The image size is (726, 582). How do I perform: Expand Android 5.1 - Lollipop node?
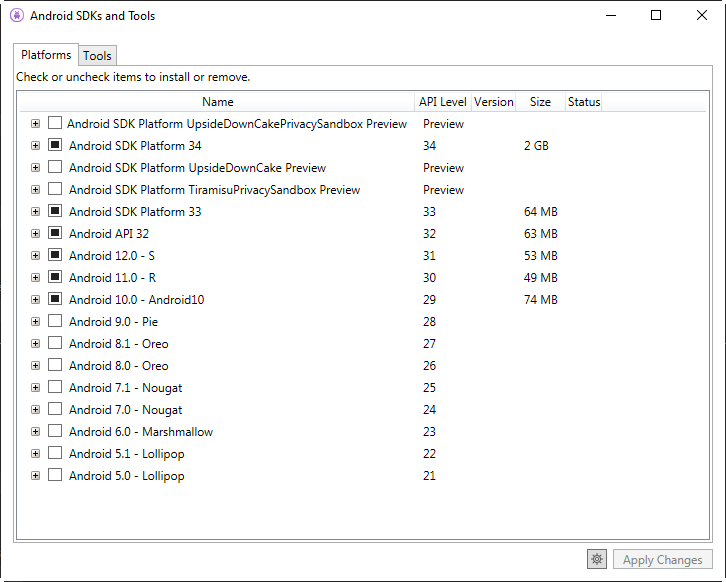(x=35, y=453)
